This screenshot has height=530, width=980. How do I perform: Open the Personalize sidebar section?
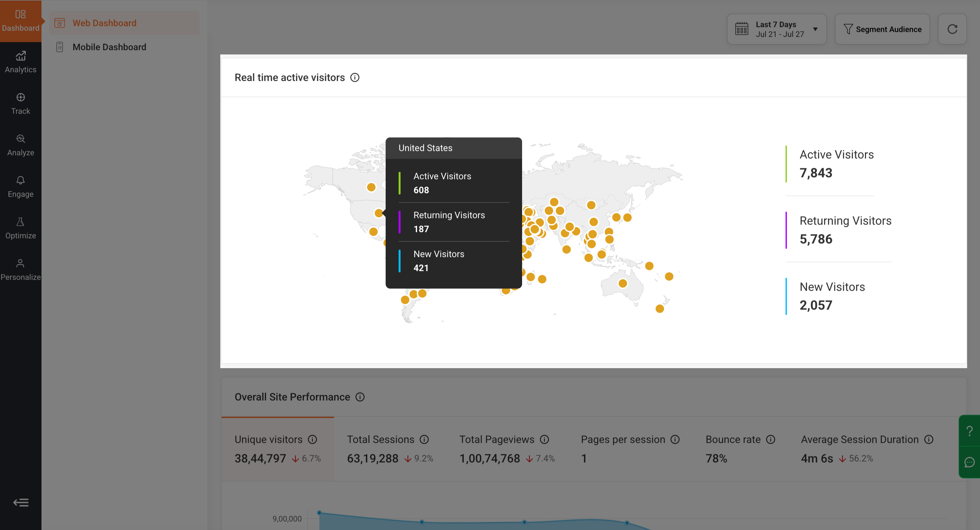[x=20, y=270]
